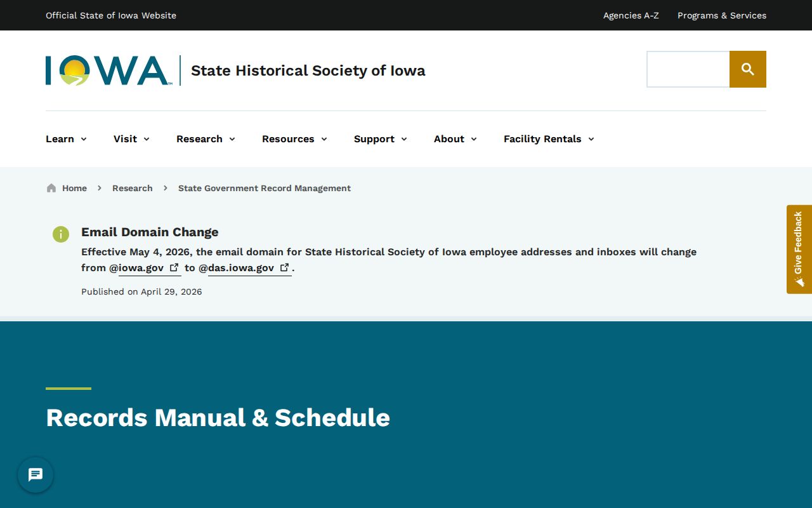Open Programs & Services link
812x508 pixels.
(x=722, y=15)
